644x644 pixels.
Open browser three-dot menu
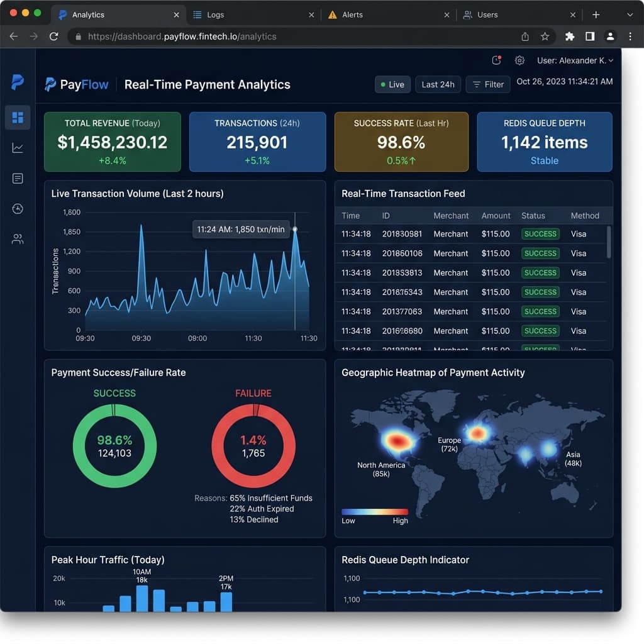coord(630,36)
